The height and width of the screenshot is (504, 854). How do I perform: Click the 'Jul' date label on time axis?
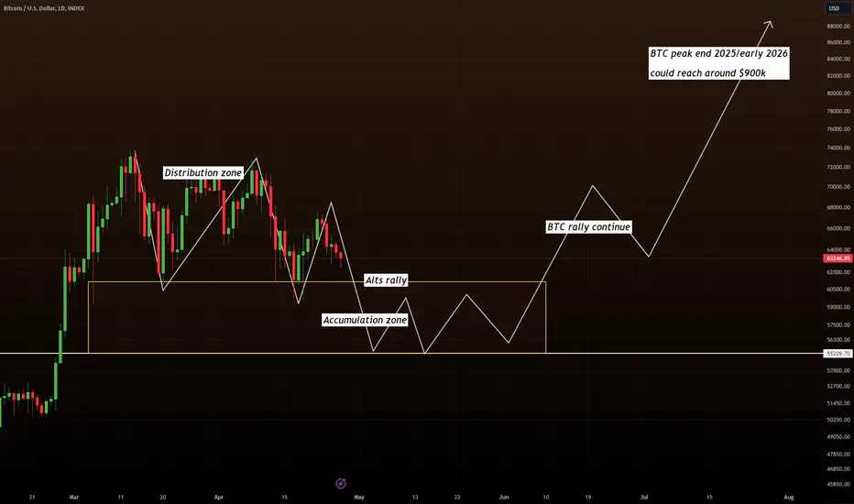coord(644,497)
